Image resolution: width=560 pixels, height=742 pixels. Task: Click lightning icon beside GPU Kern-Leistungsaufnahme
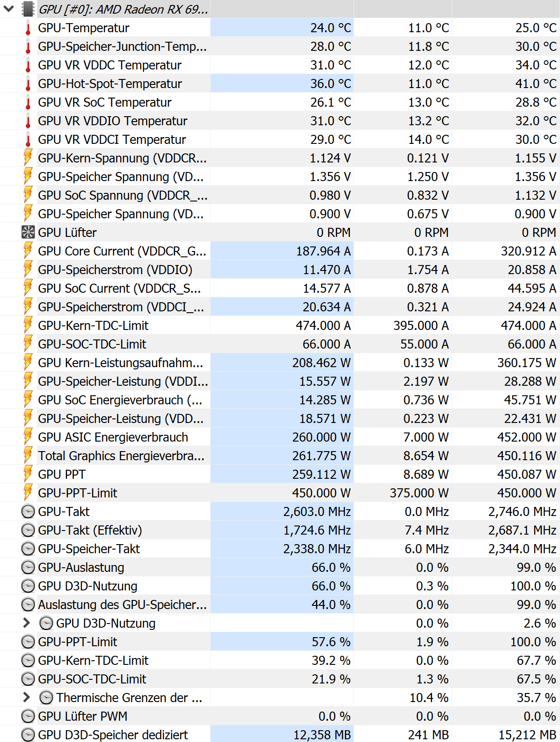pos(28,363)
